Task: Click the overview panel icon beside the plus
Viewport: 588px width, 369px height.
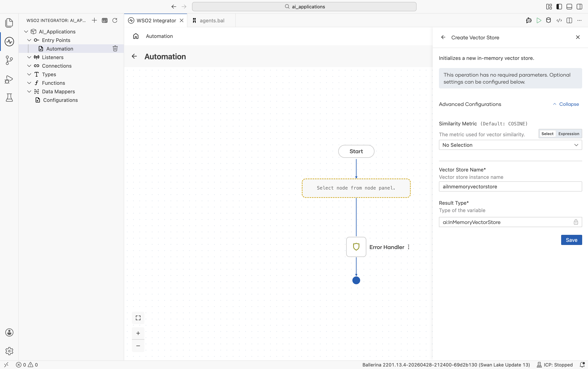Action: [104, 20]
